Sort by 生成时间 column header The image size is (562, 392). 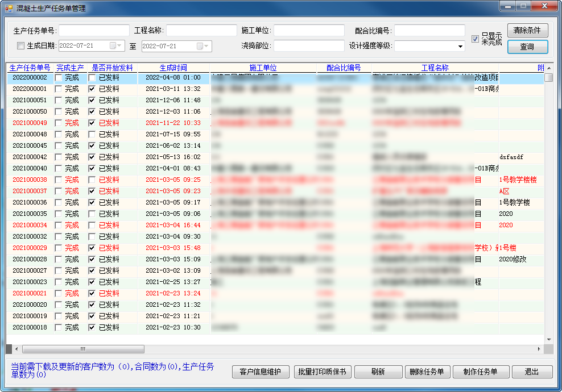pyautogui.click(x=173, y=68)
